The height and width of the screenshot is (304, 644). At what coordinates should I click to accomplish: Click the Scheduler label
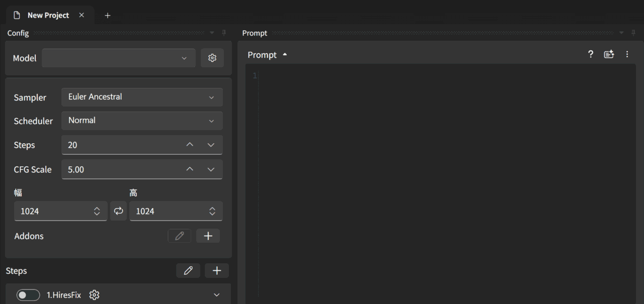click(x=33, y=121)
